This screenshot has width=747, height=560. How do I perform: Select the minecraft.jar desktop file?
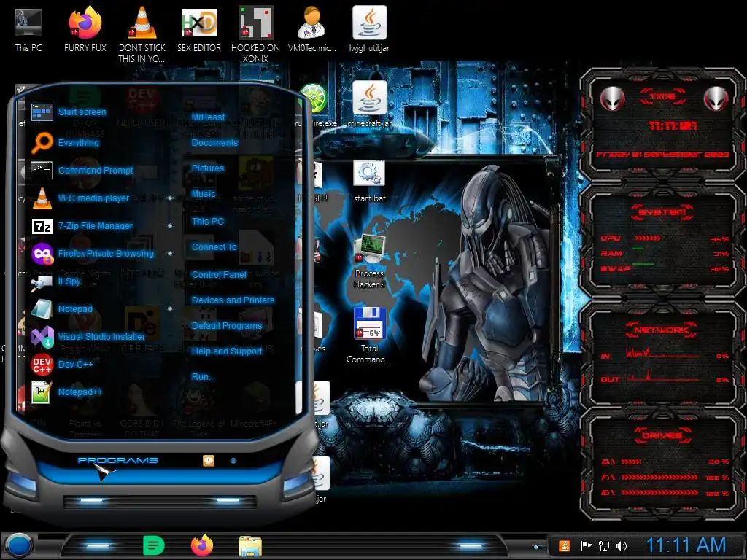click(x=370, y=104)
